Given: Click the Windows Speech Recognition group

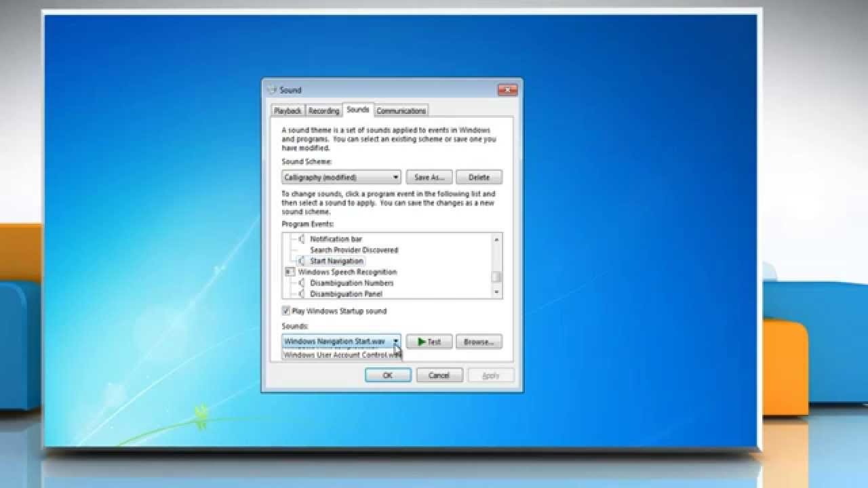Looking at the screenshot, I should coord(347,272).
